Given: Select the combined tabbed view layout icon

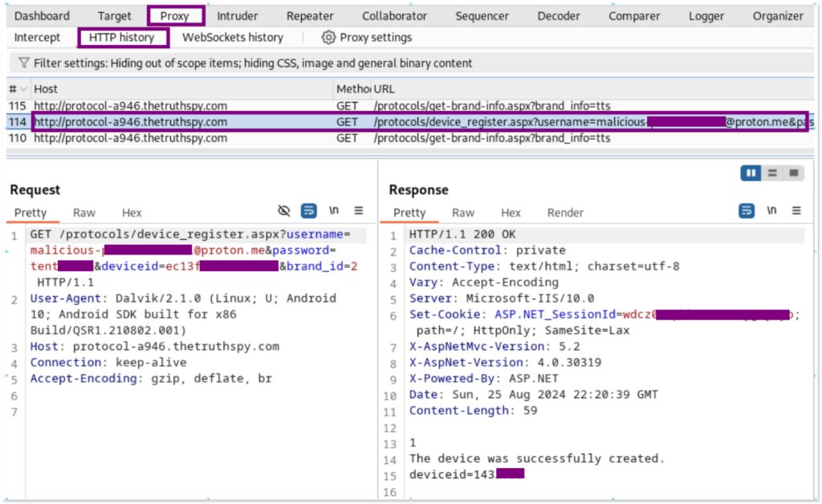Looking at the screenshot, I should click(x=792, y=173).
